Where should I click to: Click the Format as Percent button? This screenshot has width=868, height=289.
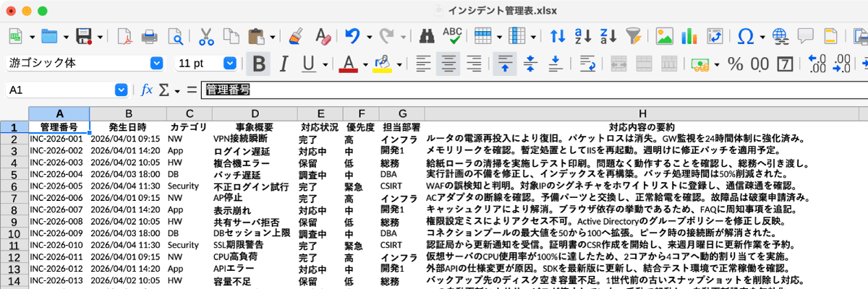coord(736,64)
